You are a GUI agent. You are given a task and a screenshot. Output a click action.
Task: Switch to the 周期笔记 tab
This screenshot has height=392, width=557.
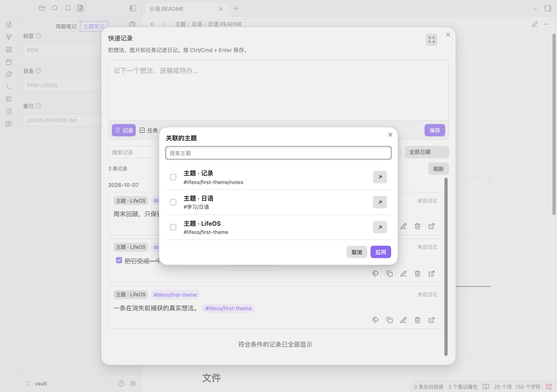66,26
